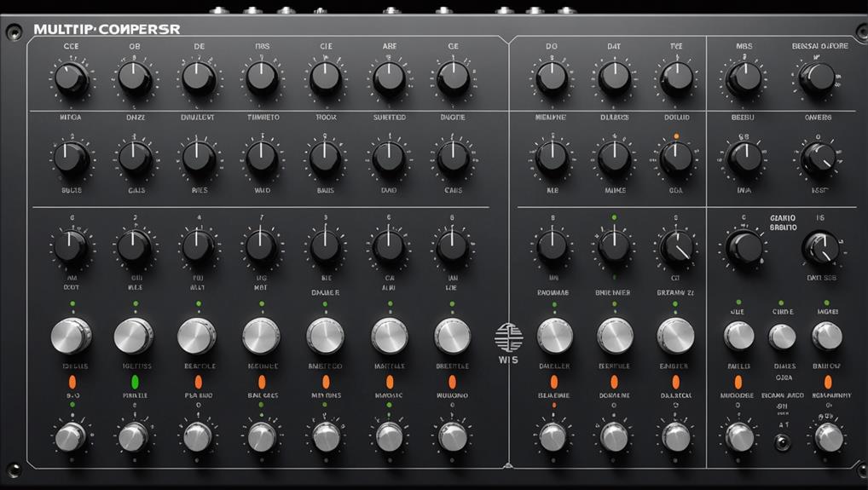Select the large silver knob above DAELLER
The width and height of the screenshot is (868, 490).
click(555, 336)
